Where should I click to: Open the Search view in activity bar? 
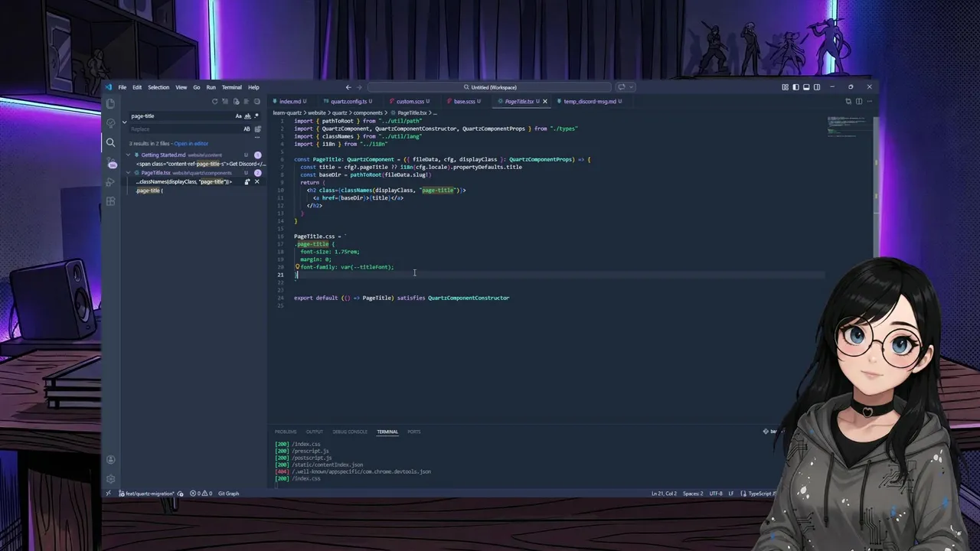[x=111, y=142]
